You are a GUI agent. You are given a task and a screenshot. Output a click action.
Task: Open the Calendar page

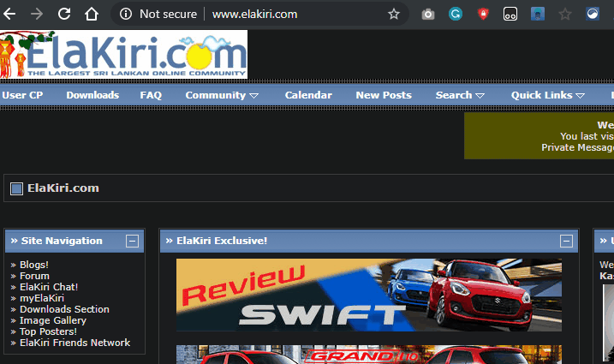[308, 95]
